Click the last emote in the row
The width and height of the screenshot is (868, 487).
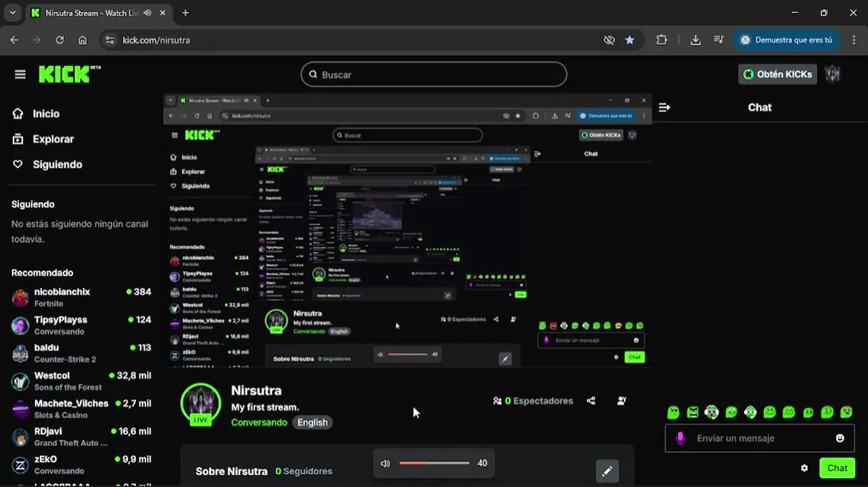846,412
